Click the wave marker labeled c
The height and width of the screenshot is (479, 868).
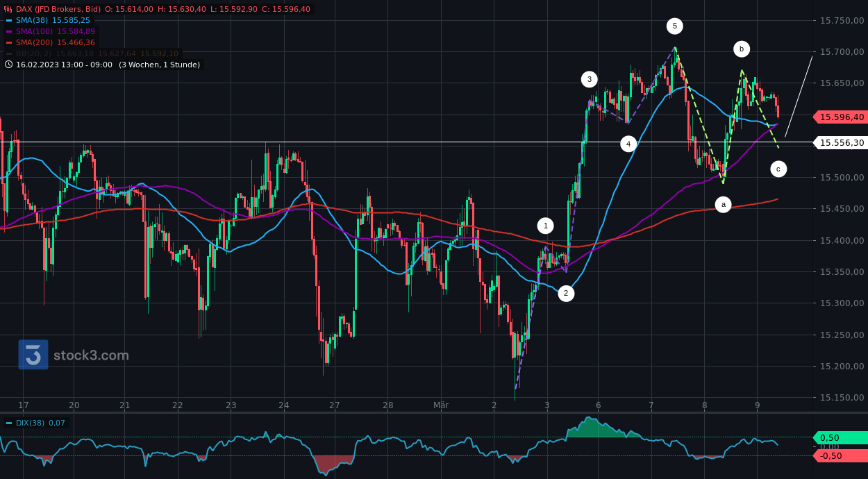click(x=778, y=167)
